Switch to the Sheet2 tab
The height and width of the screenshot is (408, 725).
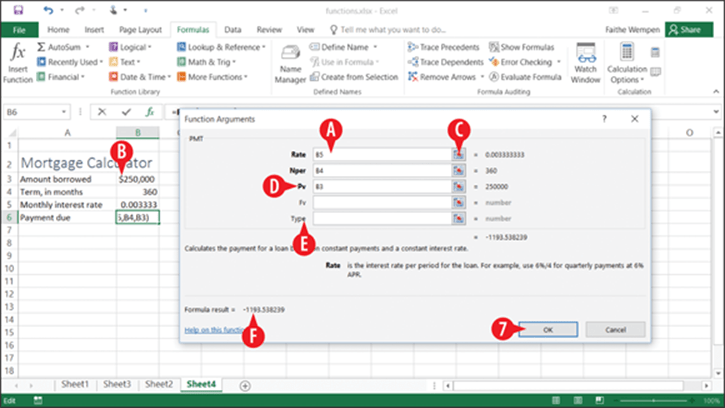pyautogui.click(x=159, y=384)
